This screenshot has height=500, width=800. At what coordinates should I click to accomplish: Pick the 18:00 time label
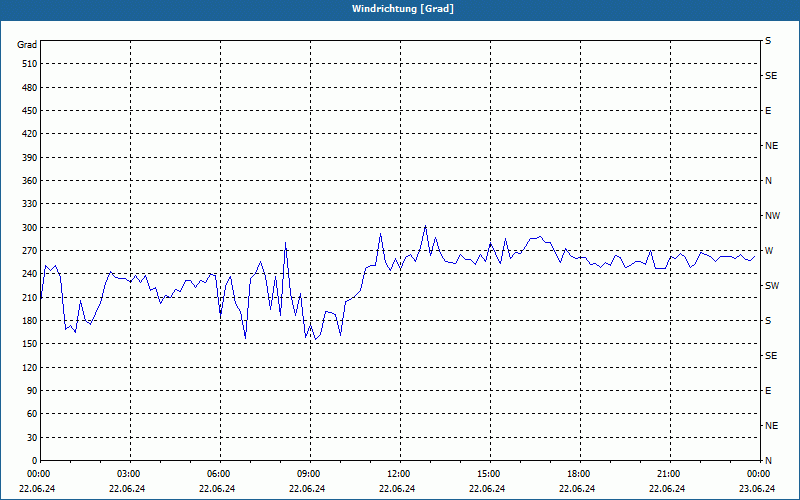pyautogui.click(x=580, y=473)
